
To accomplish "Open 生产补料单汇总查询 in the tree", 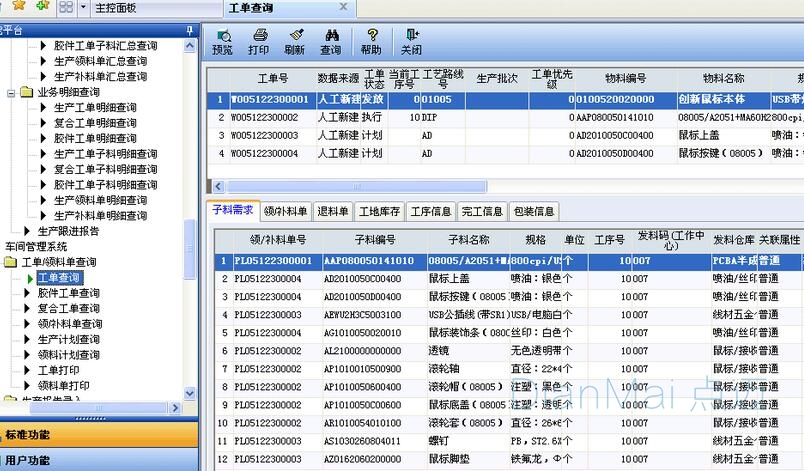I will coord(100,76).
